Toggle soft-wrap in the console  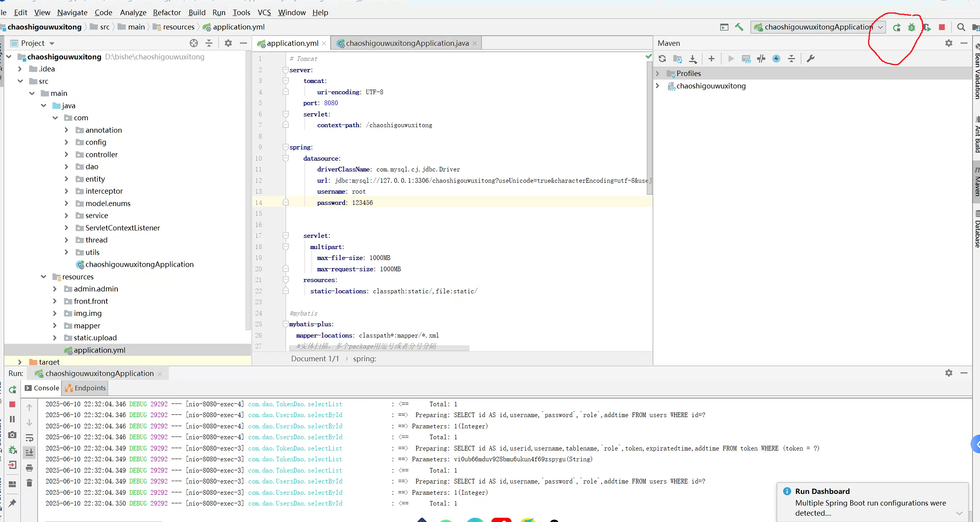tap(29, 438)
